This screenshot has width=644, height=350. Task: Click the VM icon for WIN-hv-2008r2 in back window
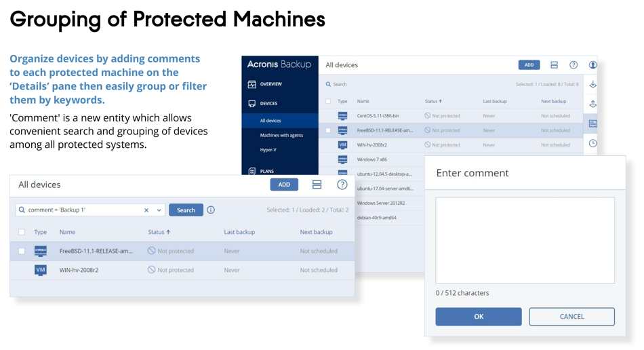[x=342, y=144]
